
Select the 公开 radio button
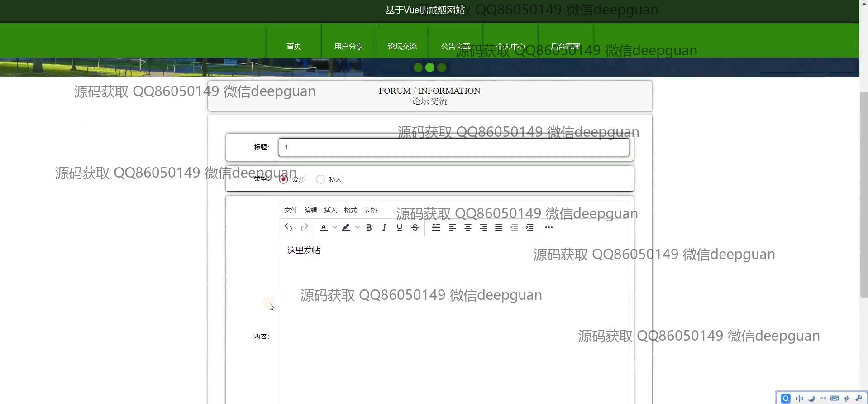(x=284, y=179)
